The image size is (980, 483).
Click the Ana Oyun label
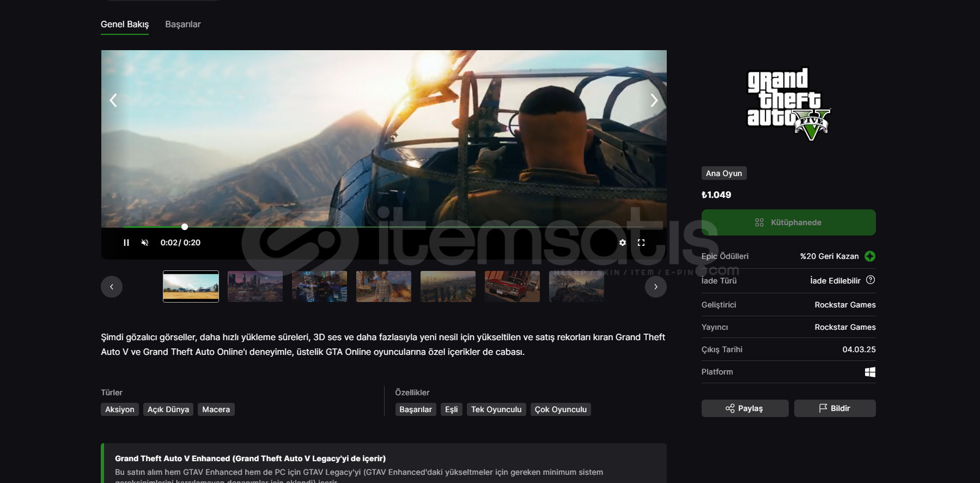click(724, 173)
